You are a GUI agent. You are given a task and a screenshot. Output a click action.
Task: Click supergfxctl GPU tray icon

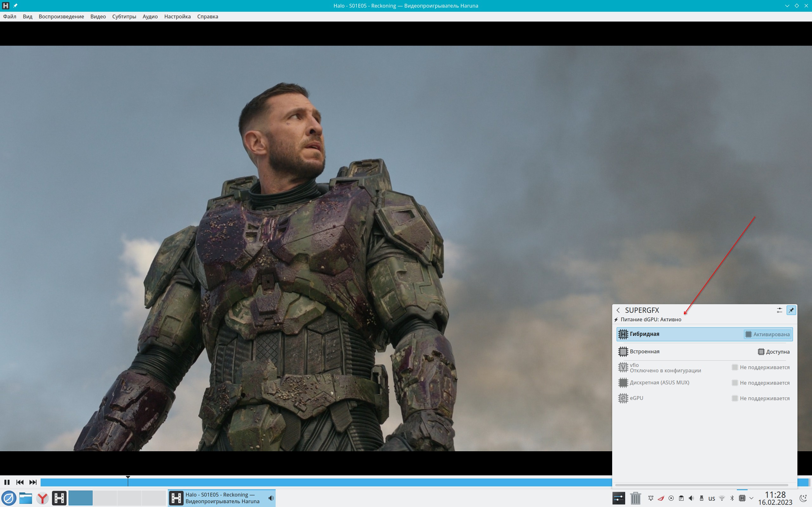[742, 498]
